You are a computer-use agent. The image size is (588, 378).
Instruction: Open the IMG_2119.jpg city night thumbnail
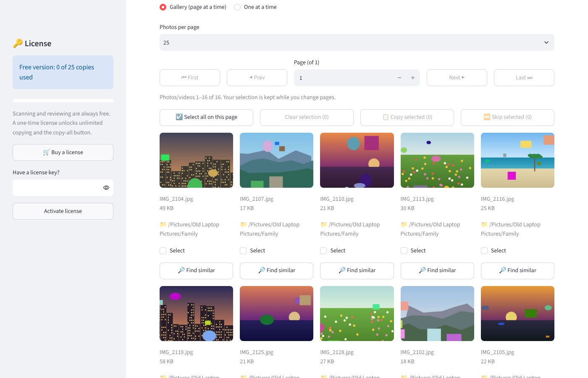(196, 313)
